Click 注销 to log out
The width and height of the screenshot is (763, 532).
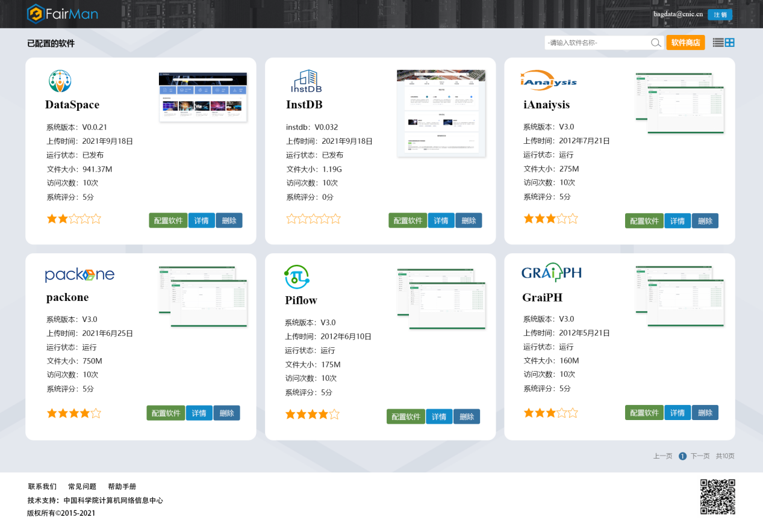pyautogui.click(x=720, y=14)
